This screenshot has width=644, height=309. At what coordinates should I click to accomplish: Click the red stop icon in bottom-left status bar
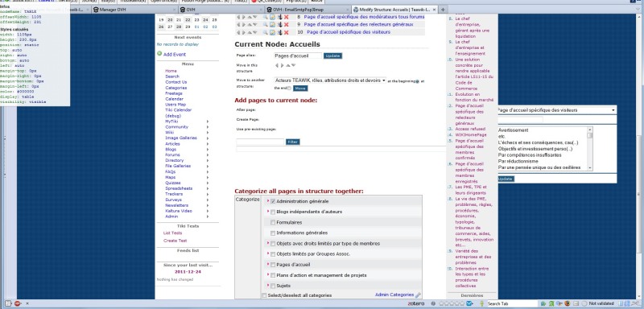[x=18, y=303]
